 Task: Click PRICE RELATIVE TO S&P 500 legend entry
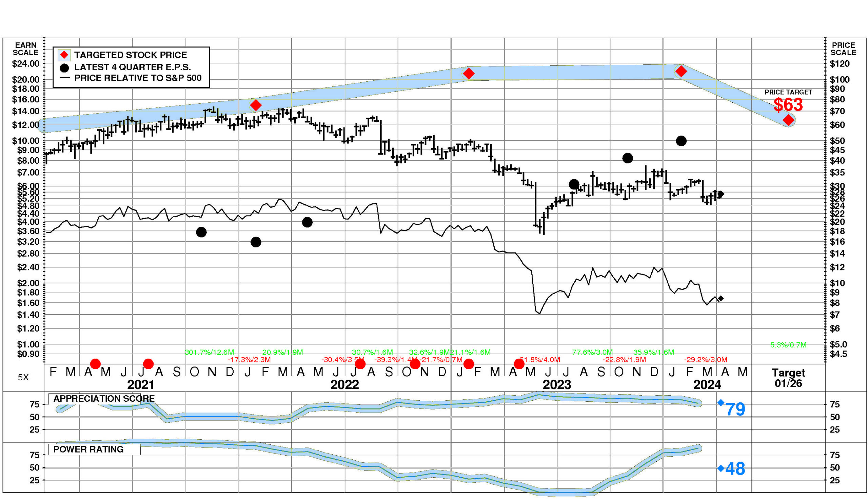(x=138, y=78)
